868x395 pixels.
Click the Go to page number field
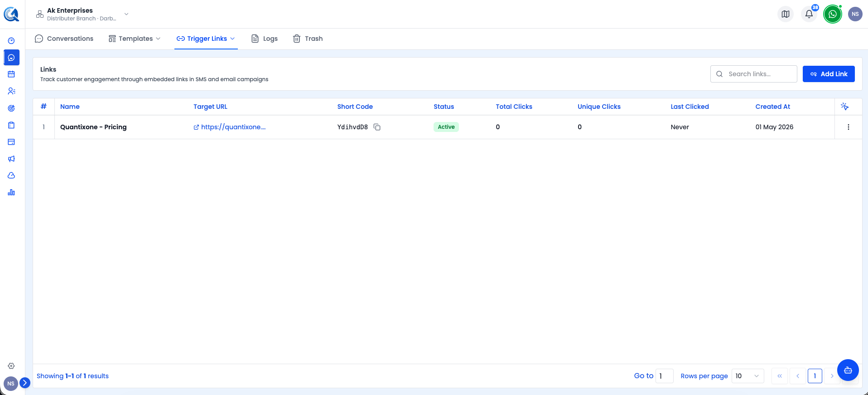pos(664,376)
